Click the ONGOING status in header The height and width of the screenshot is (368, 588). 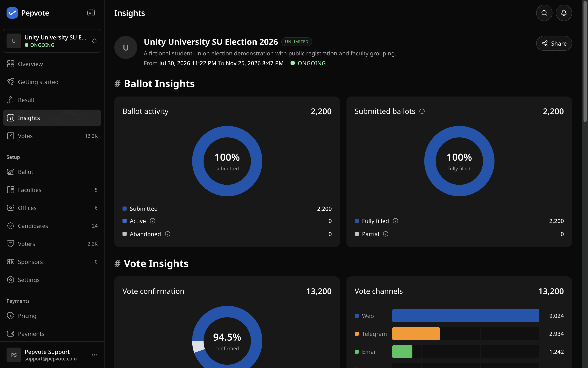pyautogui.click(x=308, y=63)
